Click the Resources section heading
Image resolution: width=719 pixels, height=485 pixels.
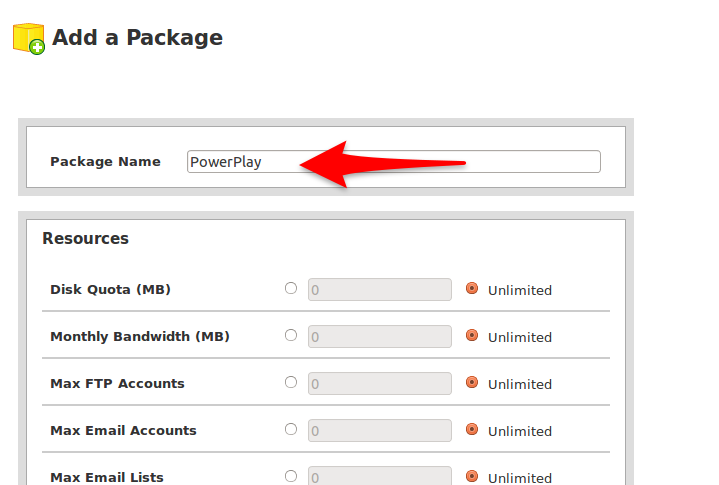coord(85,239)
